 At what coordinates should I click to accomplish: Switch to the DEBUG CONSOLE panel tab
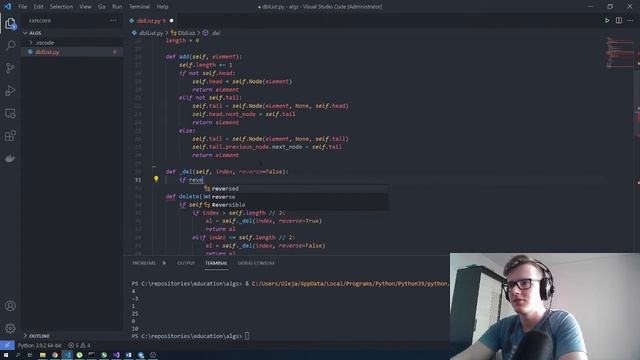click(x=256, y=263)
